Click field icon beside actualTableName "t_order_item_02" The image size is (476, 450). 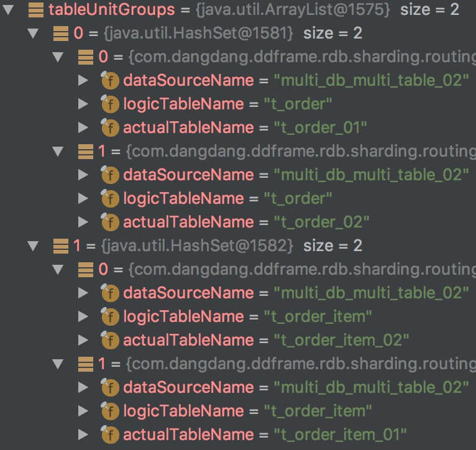click(110, 340)
